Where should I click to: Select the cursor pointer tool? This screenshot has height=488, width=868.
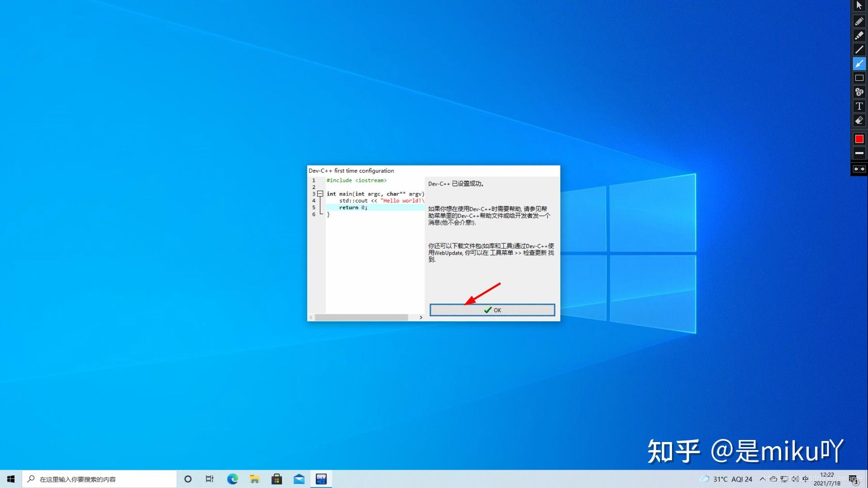(x=859, y=5)
